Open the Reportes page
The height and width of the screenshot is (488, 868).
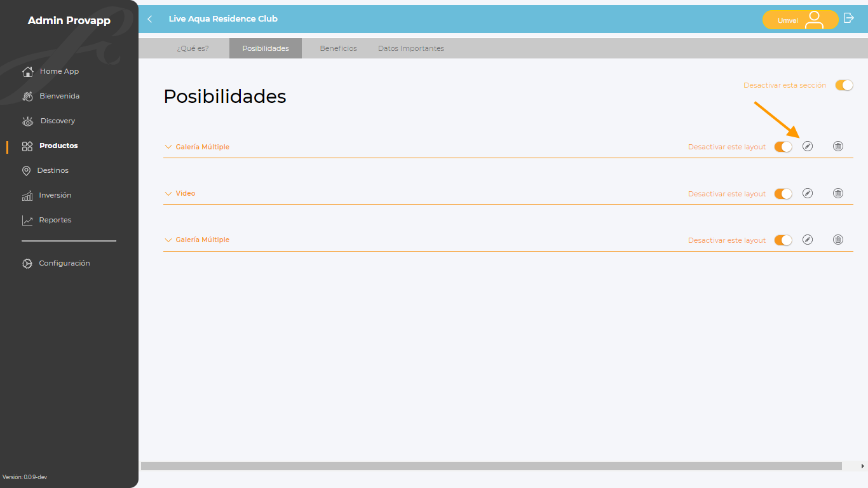point(46,220)
